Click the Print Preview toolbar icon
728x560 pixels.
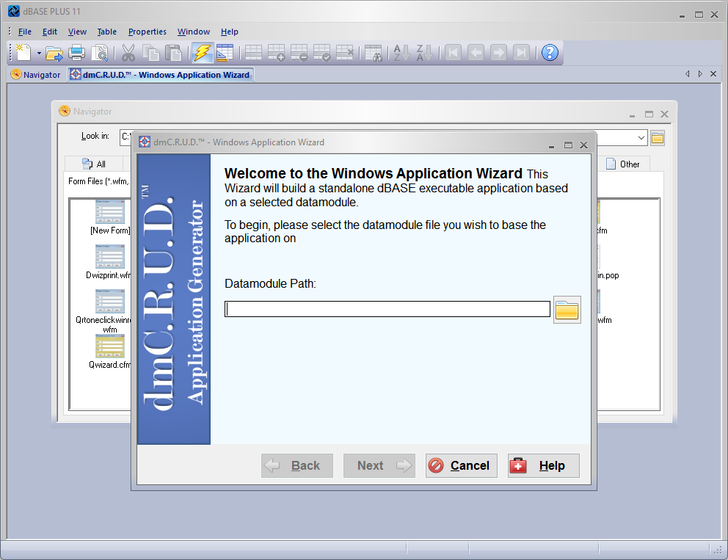[99, 53]
